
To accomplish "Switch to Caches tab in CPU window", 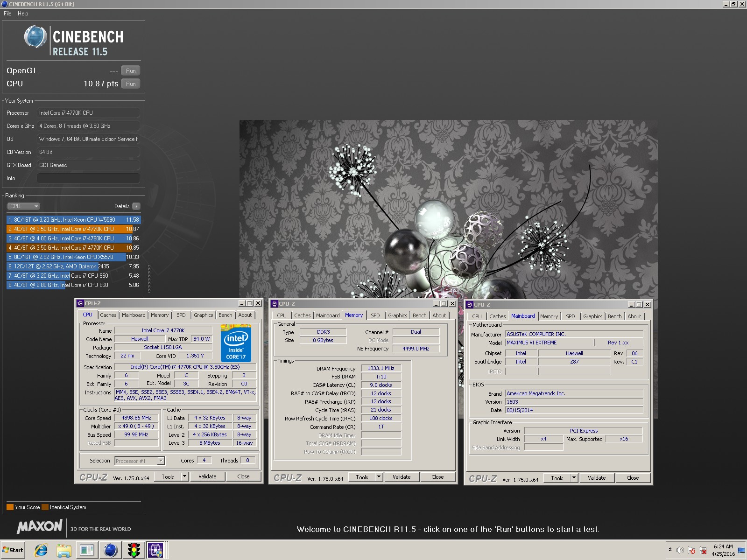I will 108,315.
